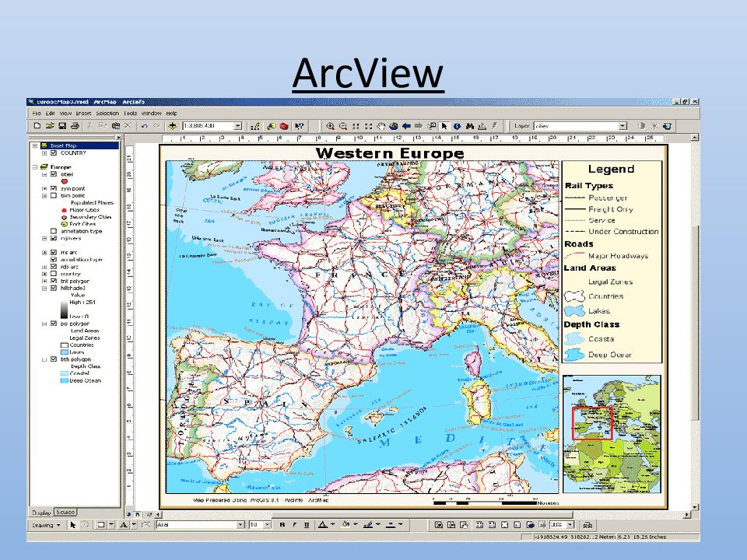Click the inset overview map thumbnail
747x560 pixels.
(x=612, y=434)
